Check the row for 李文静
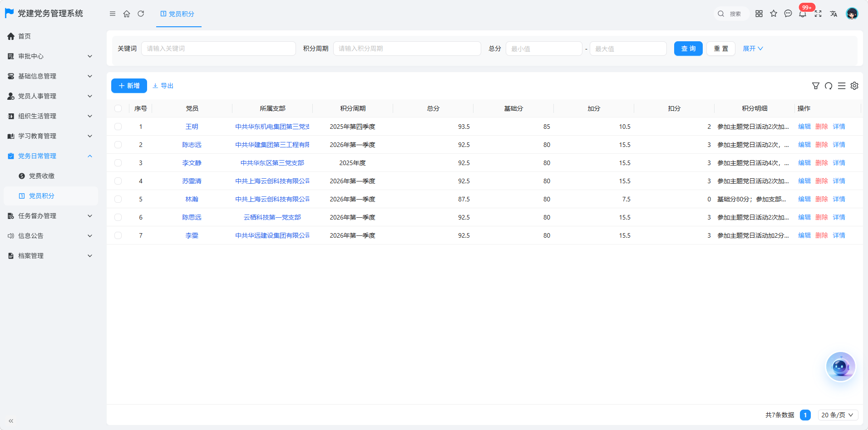The image size is (868, 430). (x=118, y=163)
